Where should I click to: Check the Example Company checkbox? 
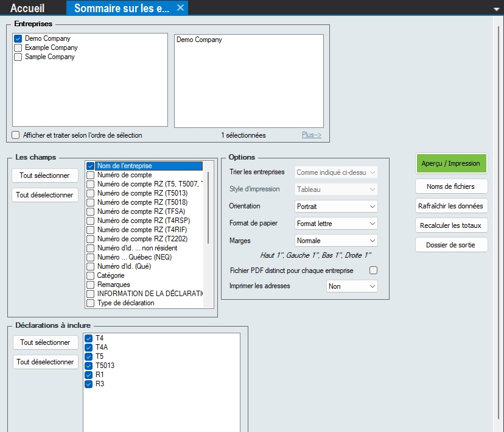18,48
